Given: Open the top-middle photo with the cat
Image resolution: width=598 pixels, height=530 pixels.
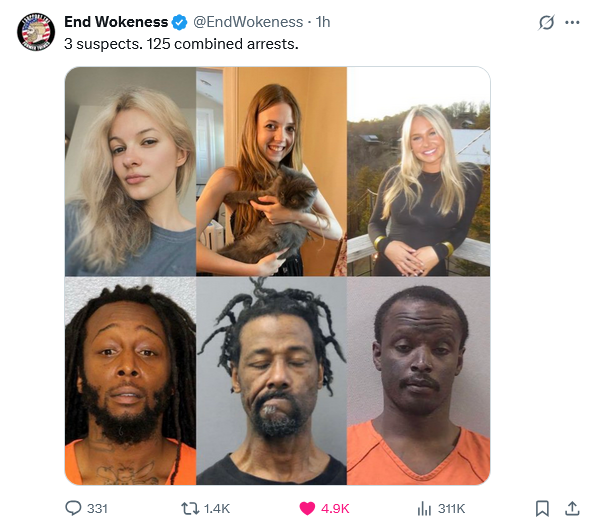Looking at the screenshot, I should [x=272, y=171].
